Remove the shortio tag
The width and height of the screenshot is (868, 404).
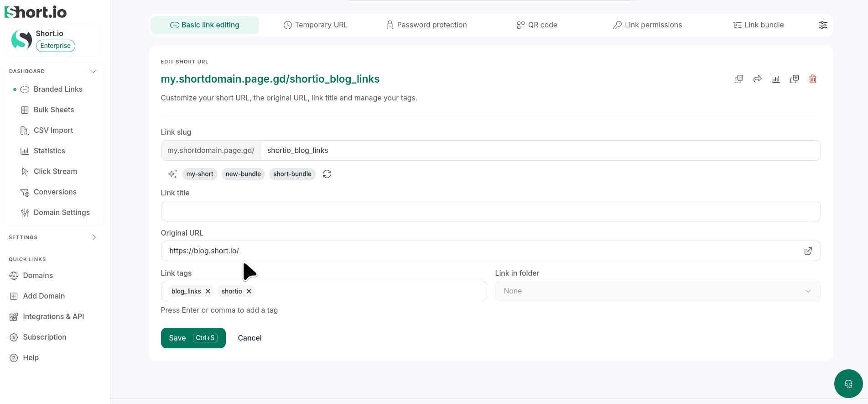click(249, 291)
